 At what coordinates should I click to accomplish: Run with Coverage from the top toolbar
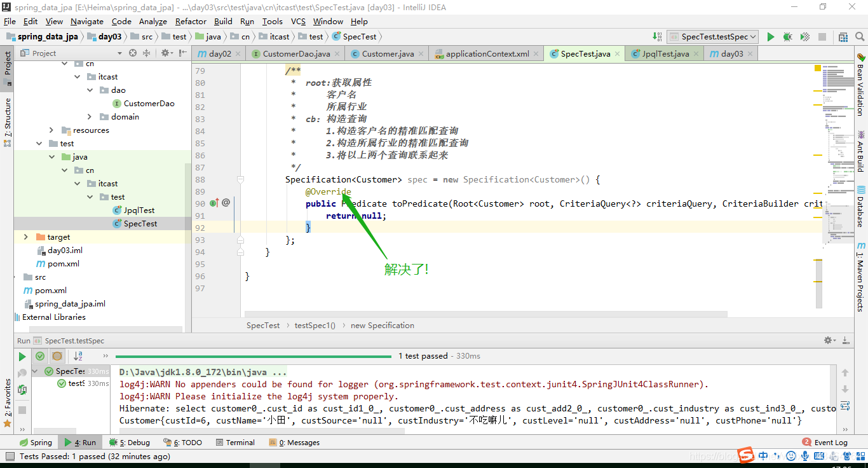pyautogui.click(x=805, y=37)
